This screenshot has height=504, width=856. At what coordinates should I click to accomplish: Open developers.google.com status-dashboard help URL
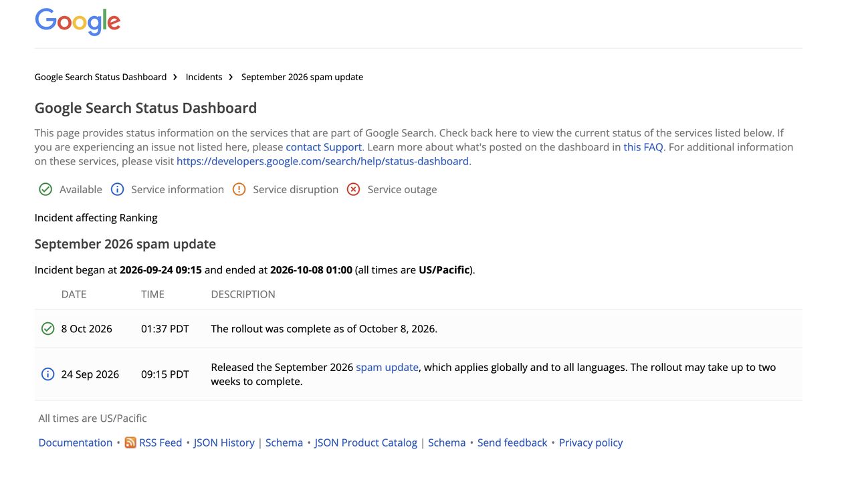pos(324,161)
